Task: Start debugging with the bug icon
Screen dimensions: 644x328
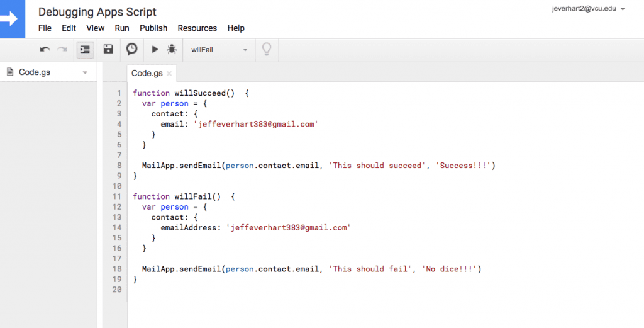Action: (x=172, y=49)
